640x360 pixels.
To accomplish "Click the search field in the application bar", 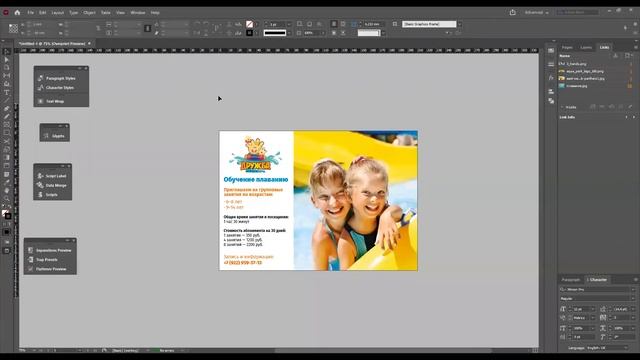I will 578,13.
